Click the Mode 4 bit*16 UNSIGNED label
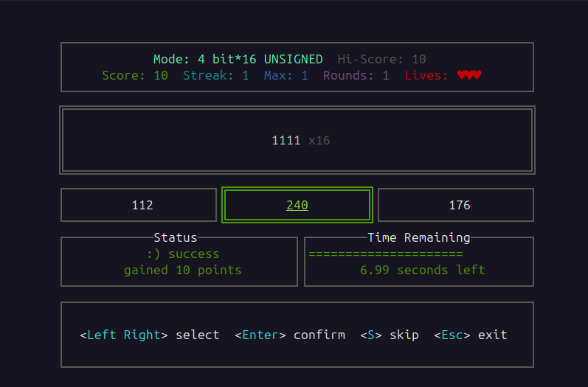Image resolution: width=588 pixels, height=387 pixels. 238,59
